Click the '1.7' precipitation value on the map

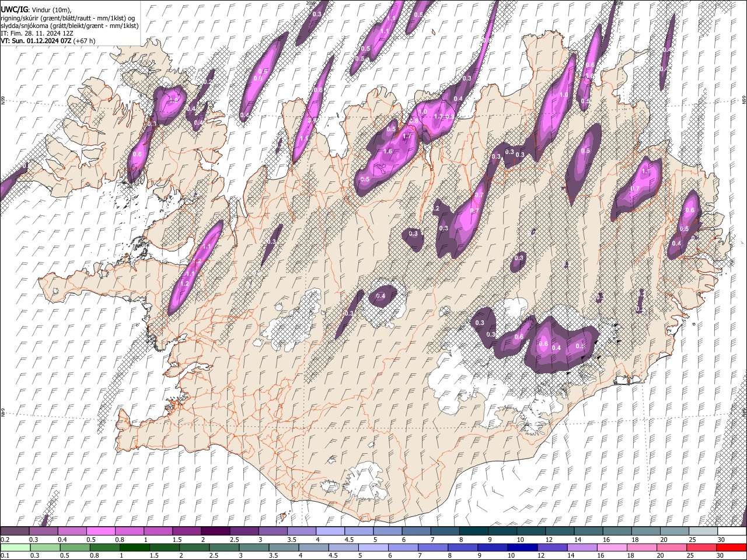coord(407,136)
